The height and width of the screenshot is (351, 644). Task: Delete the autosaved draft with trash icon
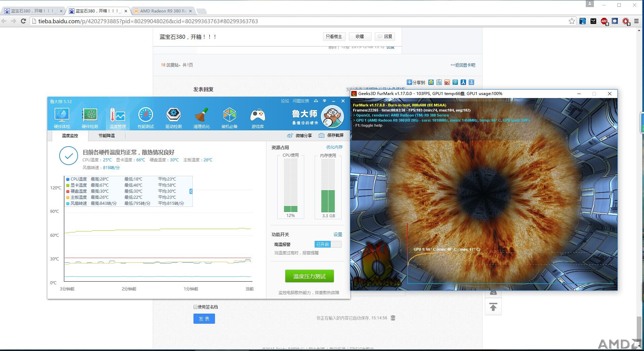point(393,318)
